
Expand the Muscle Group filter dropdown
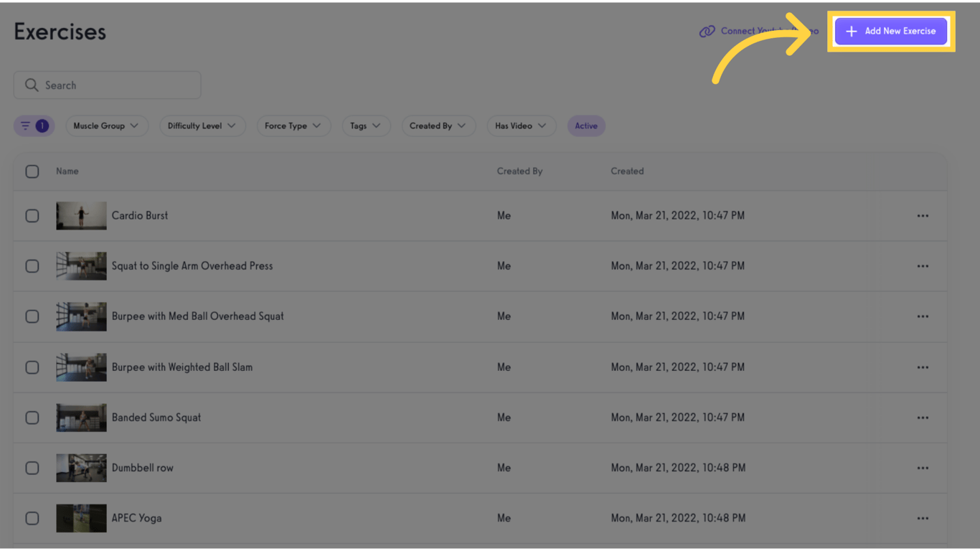pos(106,126)
